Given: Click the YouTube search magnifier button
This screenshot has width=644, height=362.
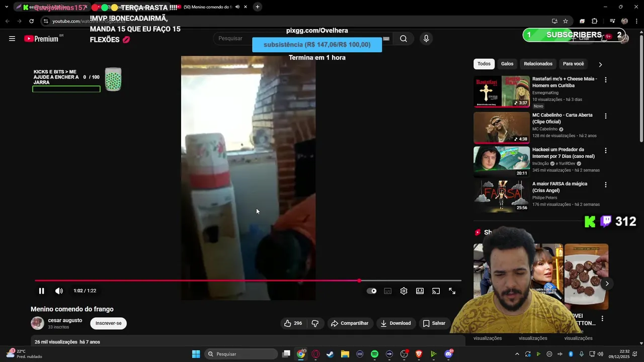Looking at the screenshot, I should coord(404,39).
